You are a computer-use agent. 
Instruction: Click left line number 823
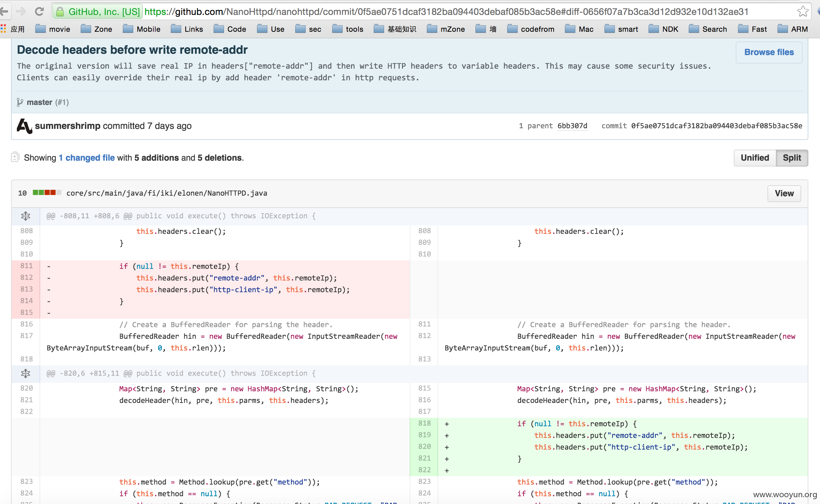[26, 482]
